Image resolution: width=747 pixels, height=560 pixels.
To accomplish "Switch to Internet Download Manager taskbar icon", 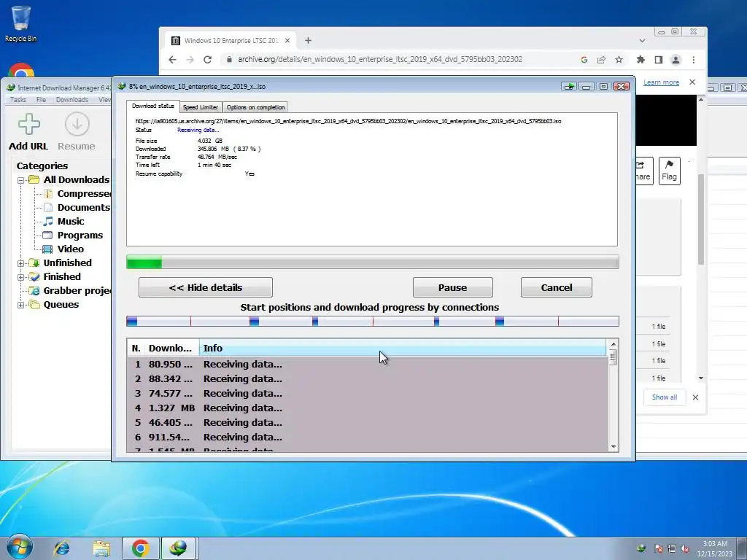I will tap(178, 548).
